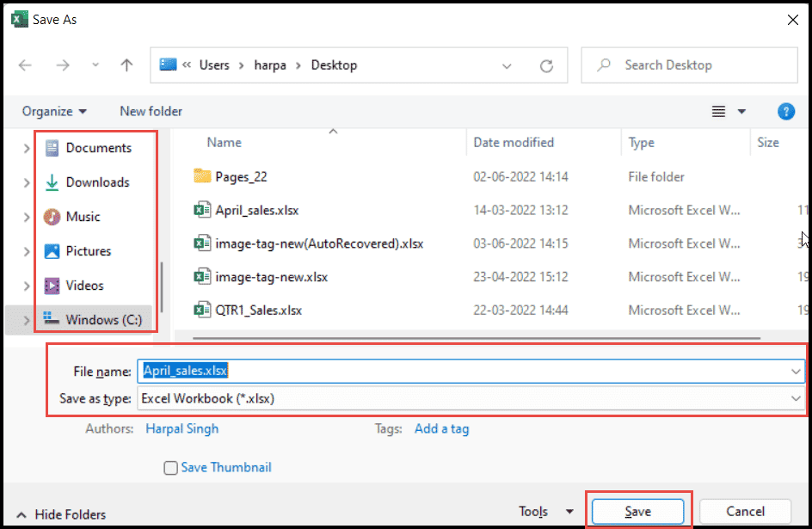The width and height of the screenshot is (812, 529).
Task: Click the Save button
Action: (637, 510)
